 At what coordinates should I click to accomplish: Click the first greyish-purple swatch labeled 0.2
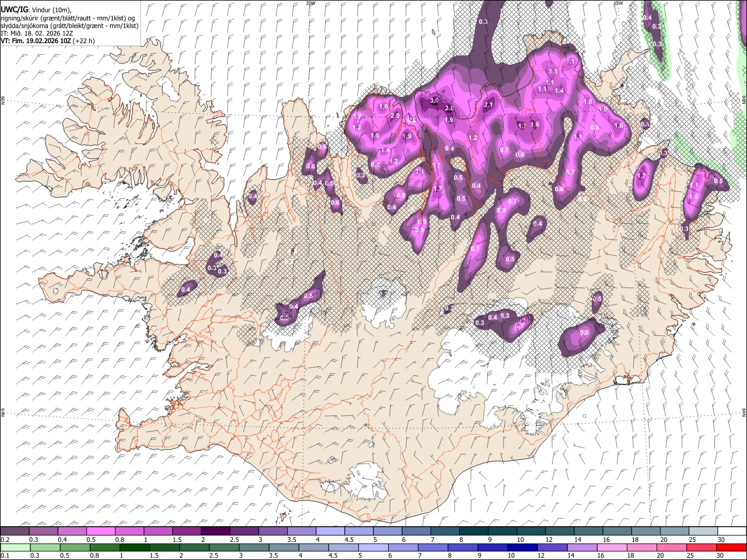coord(15,531)
